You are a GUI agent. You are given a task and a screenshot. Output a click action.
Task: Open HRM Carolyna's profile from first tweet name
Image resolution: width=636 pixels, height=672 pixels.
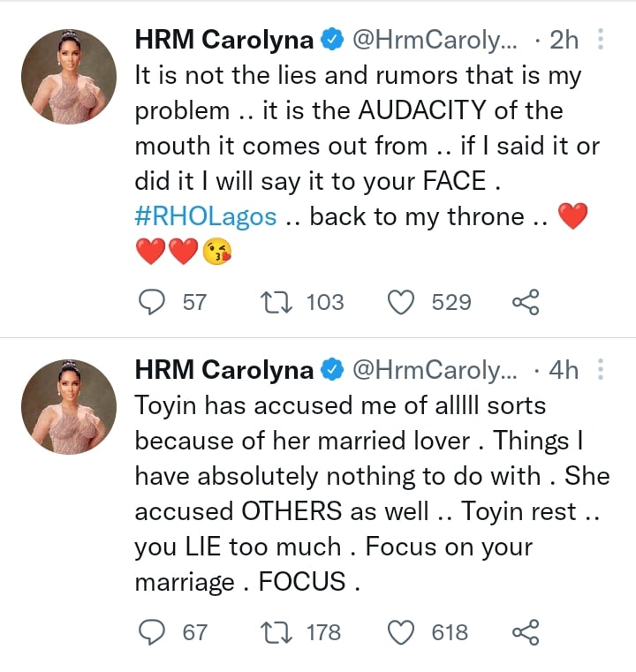click(x=223, y=40)
